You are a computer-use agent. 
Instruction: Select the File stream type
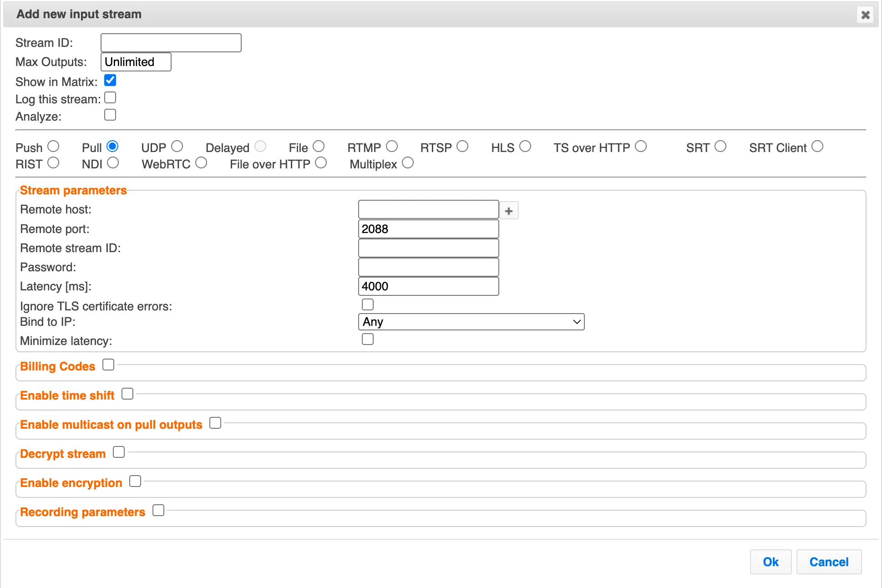point(319,146)
